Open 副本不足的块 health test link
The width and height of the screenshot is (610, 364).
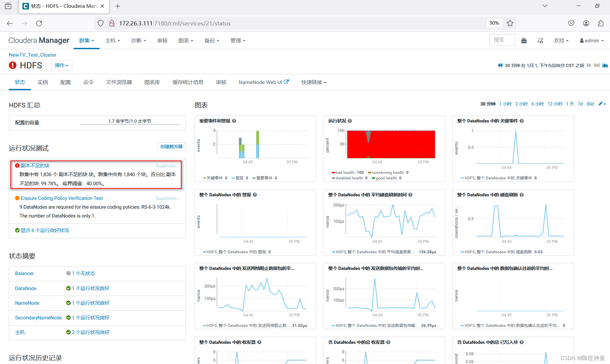[x=35, y=165]
